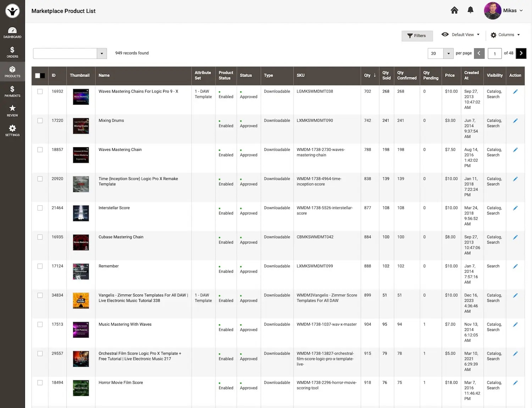Sort by the Name column header
This screenshot has width=532, height=408.
point(104,76)
